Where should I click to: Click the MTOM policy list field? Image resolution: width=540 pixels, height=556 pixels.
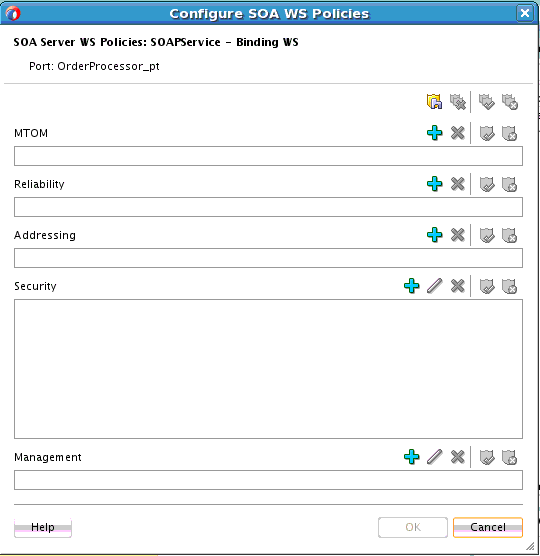tap(268, 156)
